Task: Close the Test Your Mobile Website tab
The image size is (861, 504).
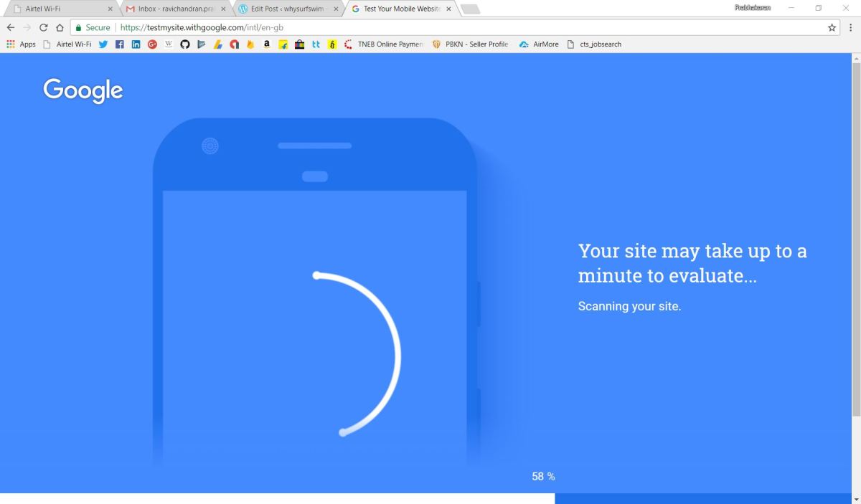Action: pos(448,9)
